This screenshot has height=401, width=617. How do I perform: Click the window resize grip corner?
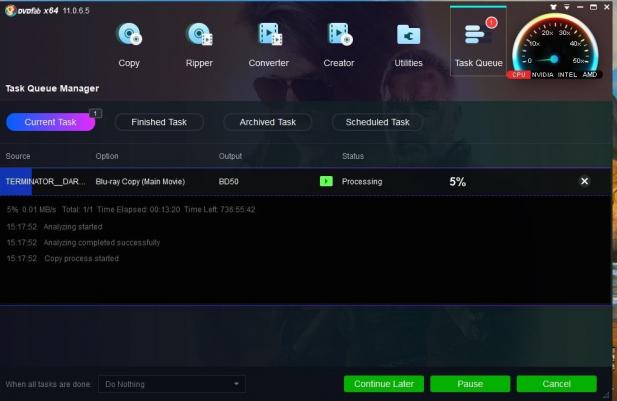(606, 395)
